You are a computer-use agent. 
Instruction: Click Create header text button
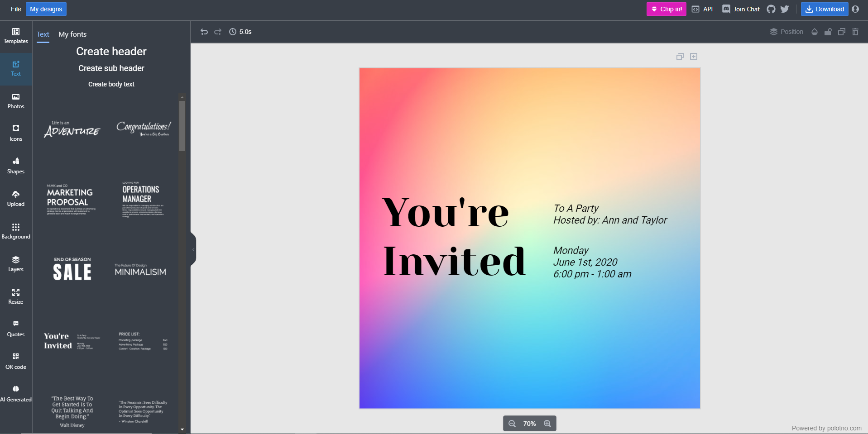pyautogui.click(x=111, y=52)
